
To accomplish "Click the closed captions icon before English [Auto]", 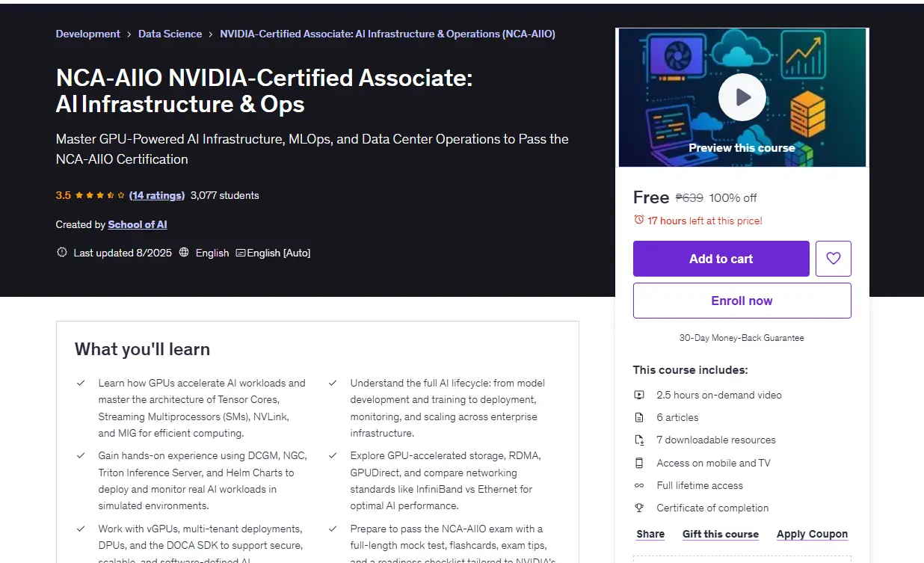I will tap(240, 253).
